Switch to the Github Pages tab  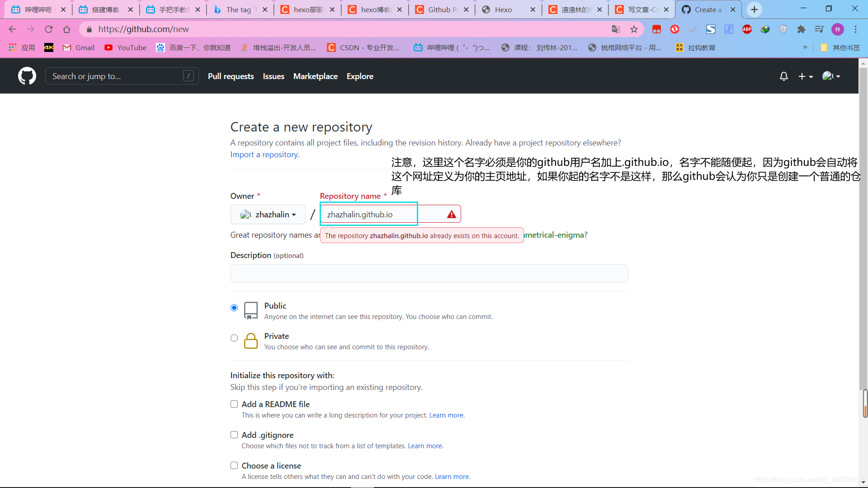click(x=442, y=9)
